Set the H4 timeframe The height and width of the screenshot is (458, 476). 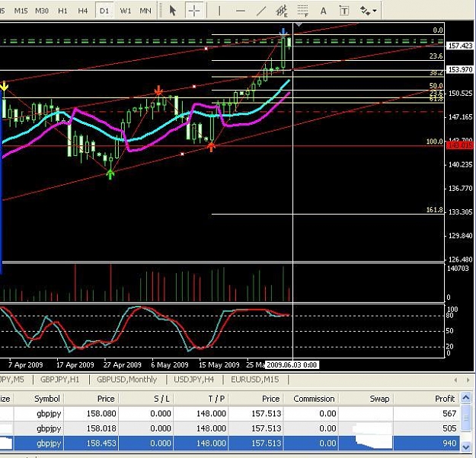click(x=82, y=11)
